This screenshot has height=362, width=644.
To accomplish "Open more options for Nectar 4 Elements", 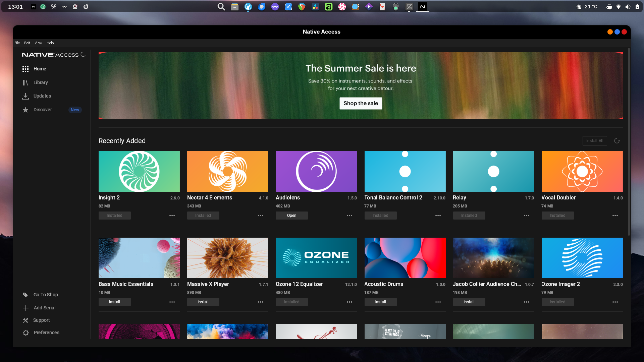I will point(261,216).
